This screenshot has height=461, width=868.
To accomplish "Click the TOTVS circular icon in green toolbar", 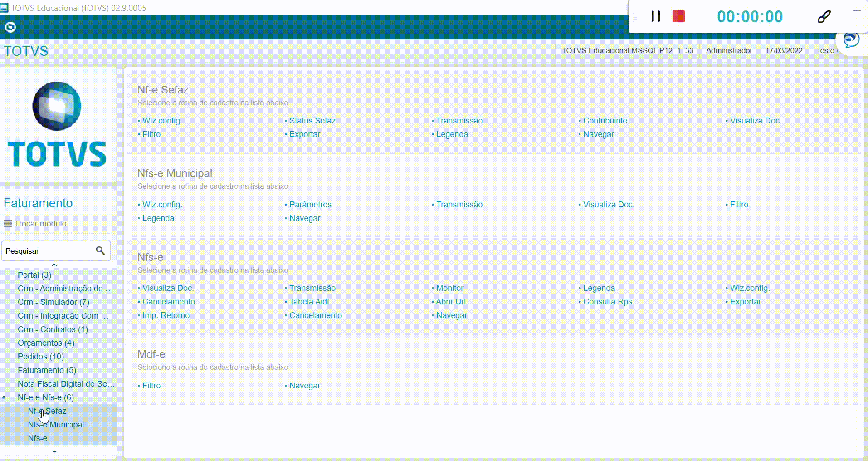I will click(x=10, y=27).
